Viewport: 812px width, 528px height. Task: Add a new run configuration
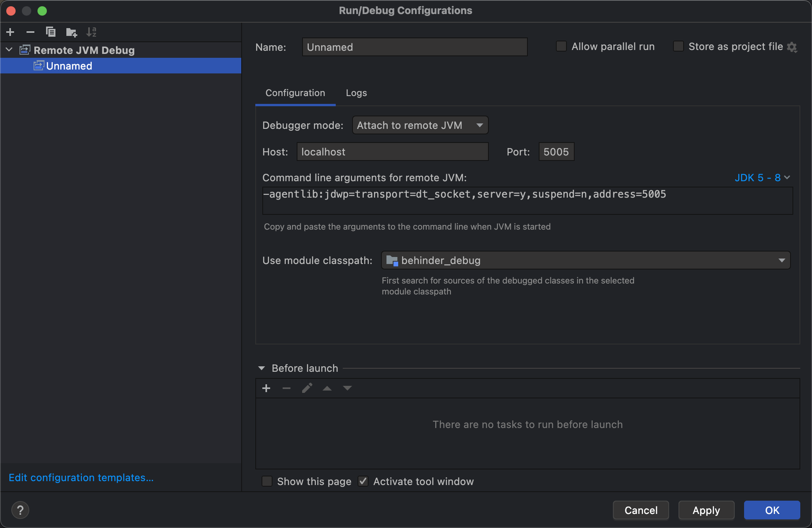click(x=11, y=32)
